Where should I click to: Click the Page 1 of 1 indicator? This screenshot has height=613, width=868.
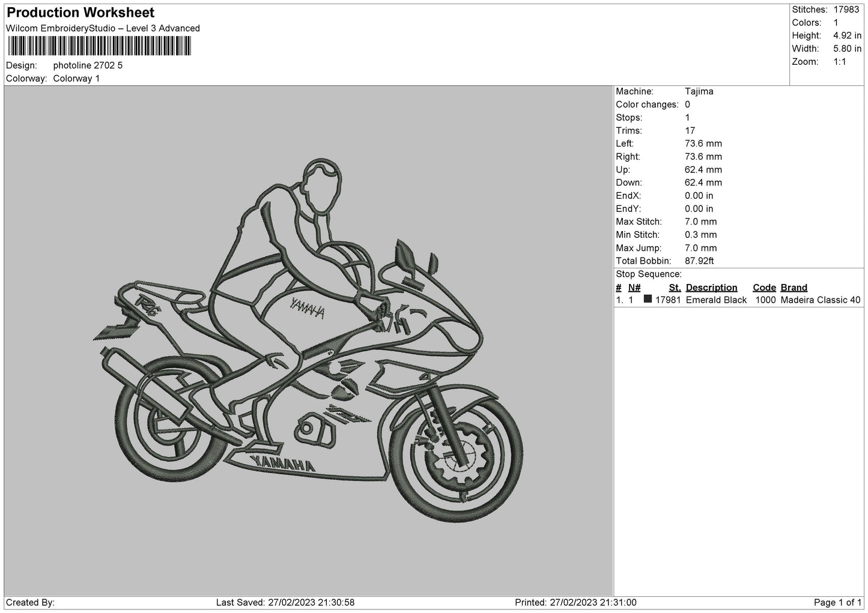point(837,603)
